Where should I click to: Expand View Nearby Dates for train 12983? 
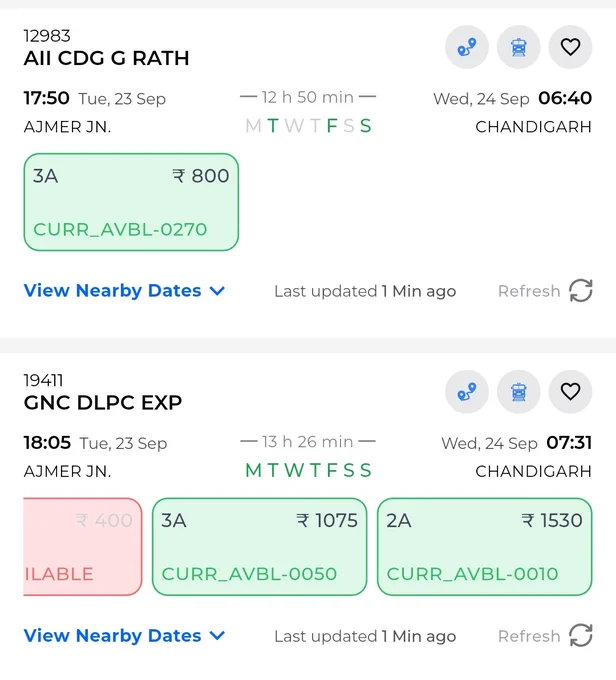point(125,291)
